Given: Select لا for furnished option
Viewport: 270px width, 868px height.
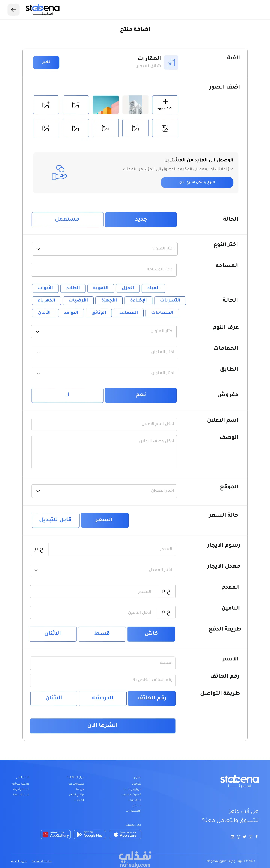Looking at the screenshot, I should pos(67,395).
